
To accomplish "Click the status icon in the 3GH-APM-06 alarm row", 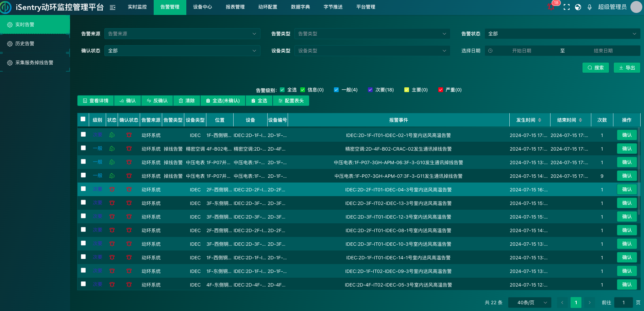I will pos(112,162).
